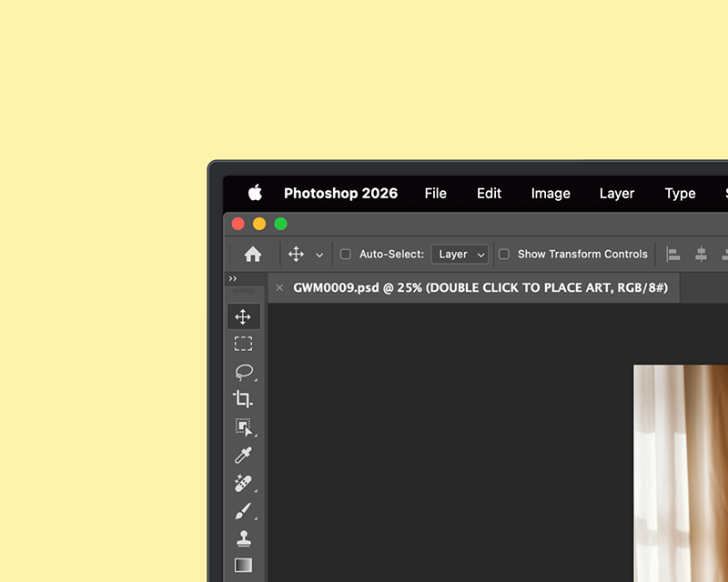Click the curtain image on the canvas
The height and width of the screenshot is (582, 728).
[681, 474]
